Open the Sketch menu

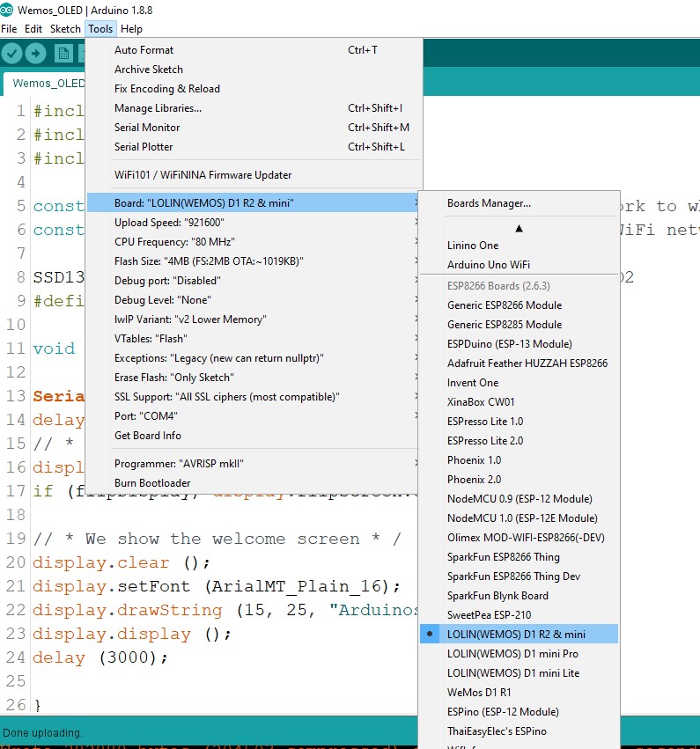click(65, 29)
